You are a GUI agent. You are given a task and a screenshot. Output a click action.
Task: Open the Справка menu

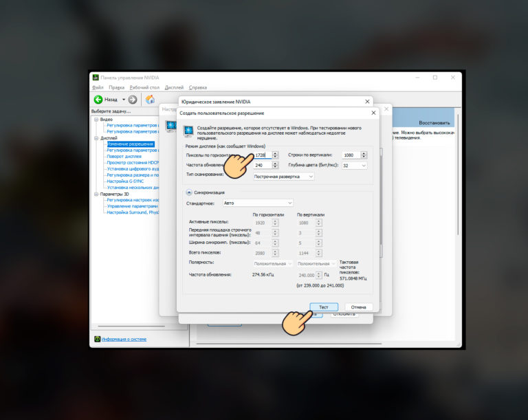(198, 87)
